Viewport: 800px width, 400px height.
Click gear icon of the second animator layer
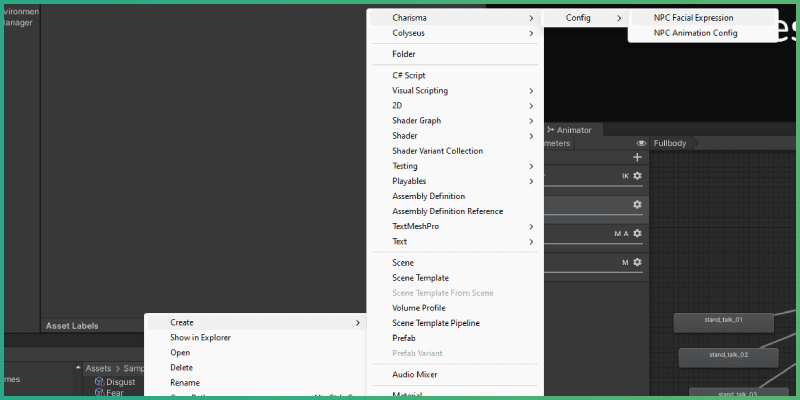coord(637,205)
